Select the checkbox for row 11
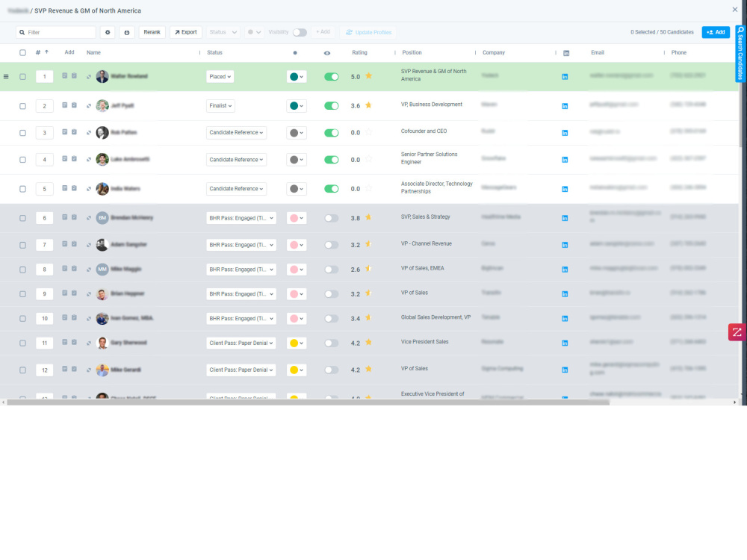The height and width of the screenshot is (560, 747). point(22,343)
